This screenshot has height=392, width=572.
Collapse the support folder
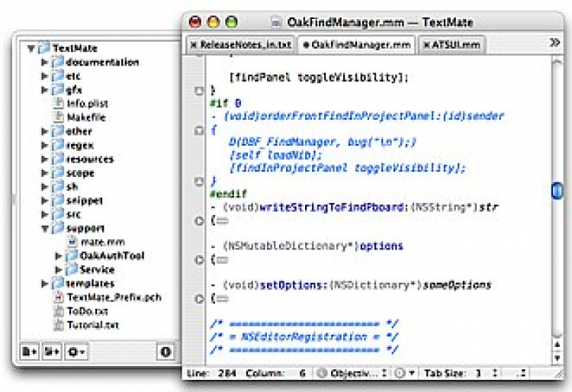pyautogui.click(x=45, y=229)
